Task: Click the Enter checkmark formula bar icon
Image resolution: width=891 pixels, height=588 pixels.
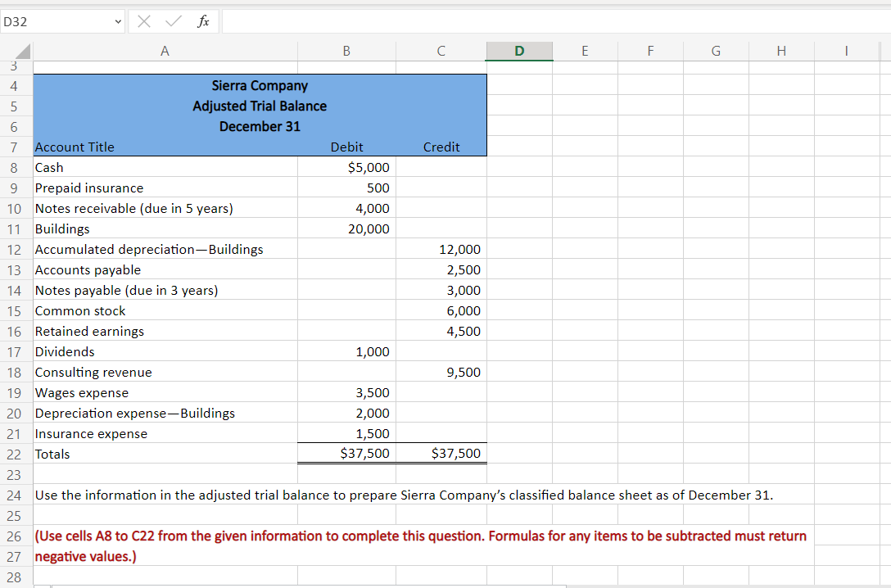Action: click(174, 21)
